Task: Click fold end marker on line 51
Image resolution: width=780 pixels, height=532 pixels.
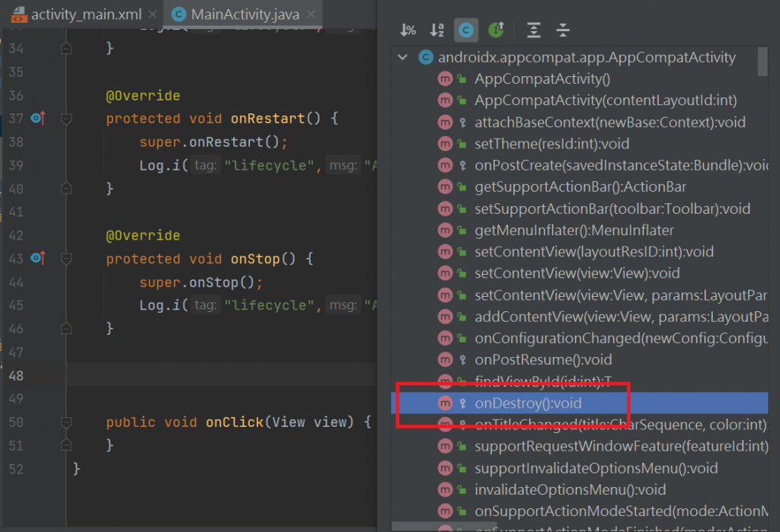Action: click(66, 445)
